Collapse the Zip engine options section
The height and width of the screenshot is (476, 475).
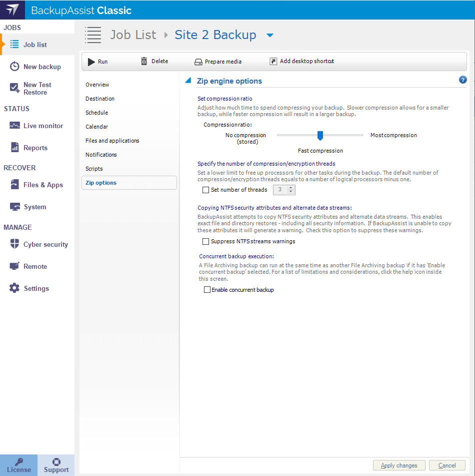pos(188,81)
